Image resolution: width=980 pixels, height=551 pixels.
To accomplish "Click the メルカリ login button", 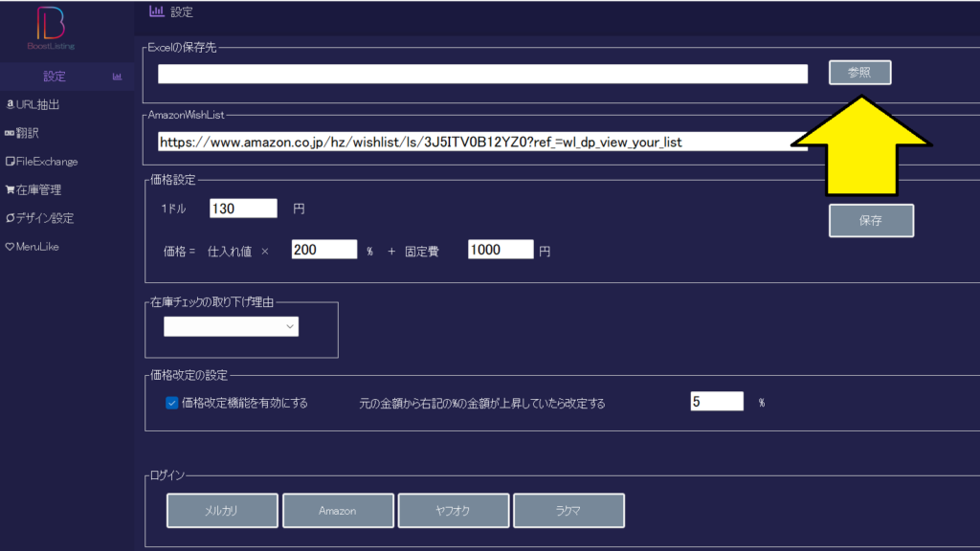I will click(x=222, y=511).
